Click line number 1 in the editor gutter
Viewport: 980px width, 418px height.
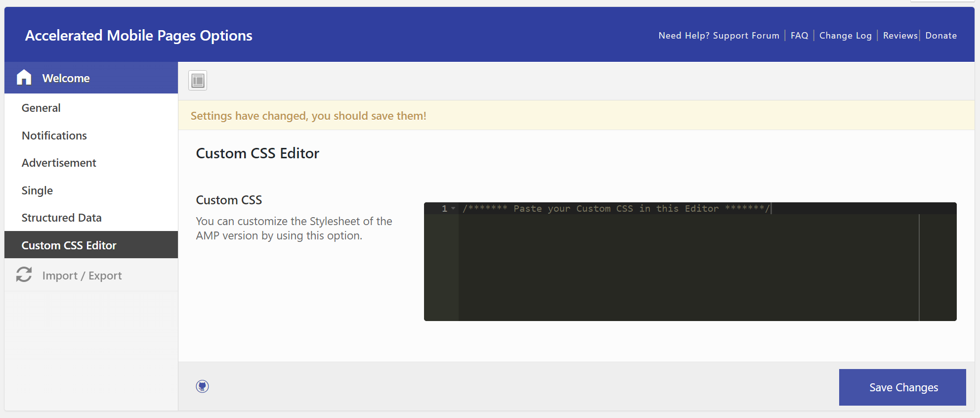(444, 209)
